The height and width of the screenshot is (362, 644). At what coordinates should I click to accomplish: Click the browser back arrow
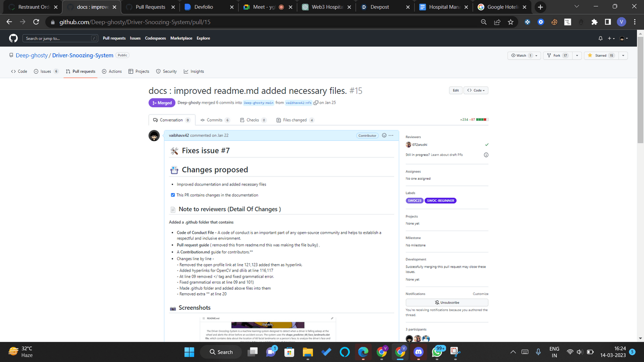(9, 22)
